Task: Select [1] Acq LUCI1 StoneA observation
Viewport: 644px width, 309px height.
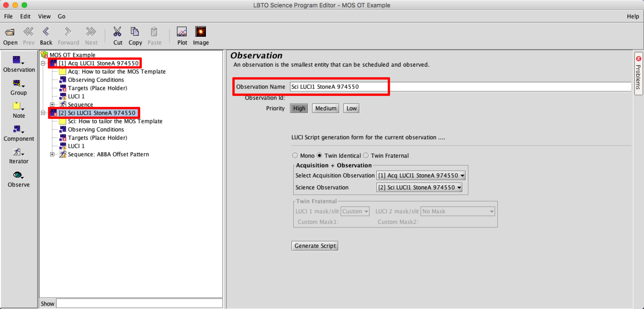Action: coord(98,63)
